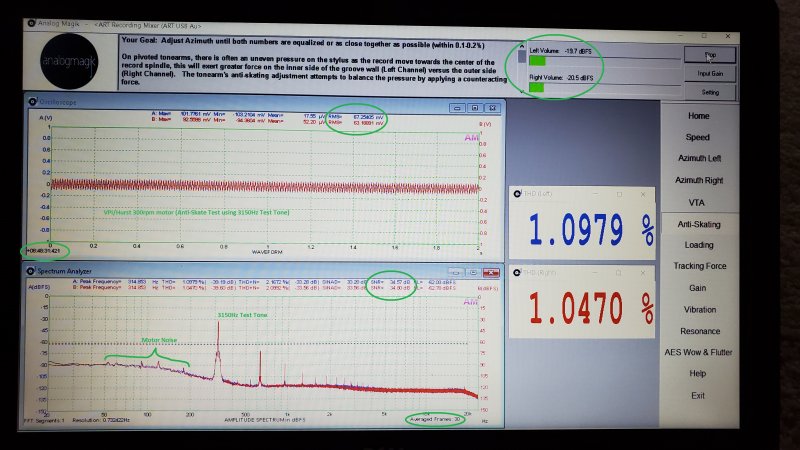Open the Input Gain dialog

(x=710, y=73)
